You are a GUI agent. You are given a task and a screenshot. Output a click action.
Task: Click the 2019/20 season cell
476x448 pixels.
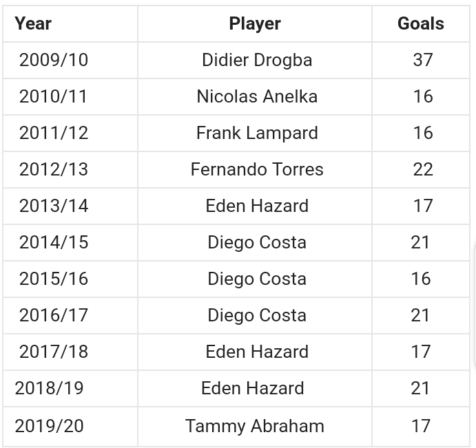coord(49,426)
